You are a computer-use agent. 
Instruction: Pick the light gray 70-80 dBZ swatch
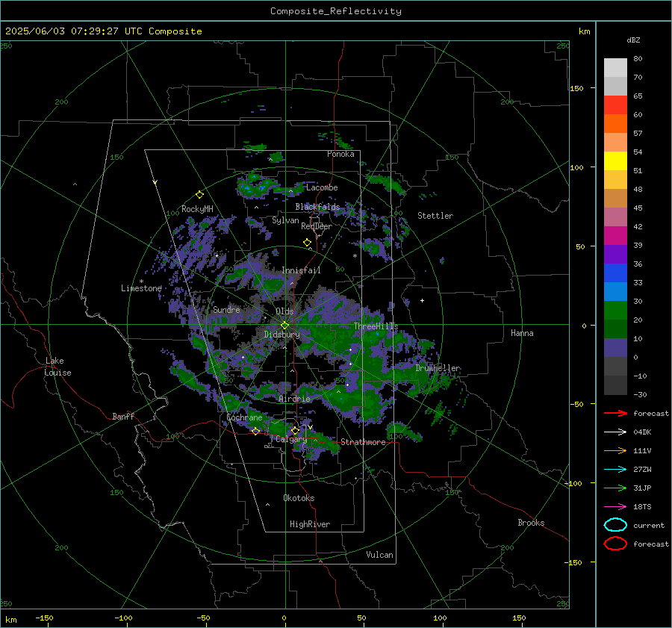pyautogui.click(x=615, y=67)
